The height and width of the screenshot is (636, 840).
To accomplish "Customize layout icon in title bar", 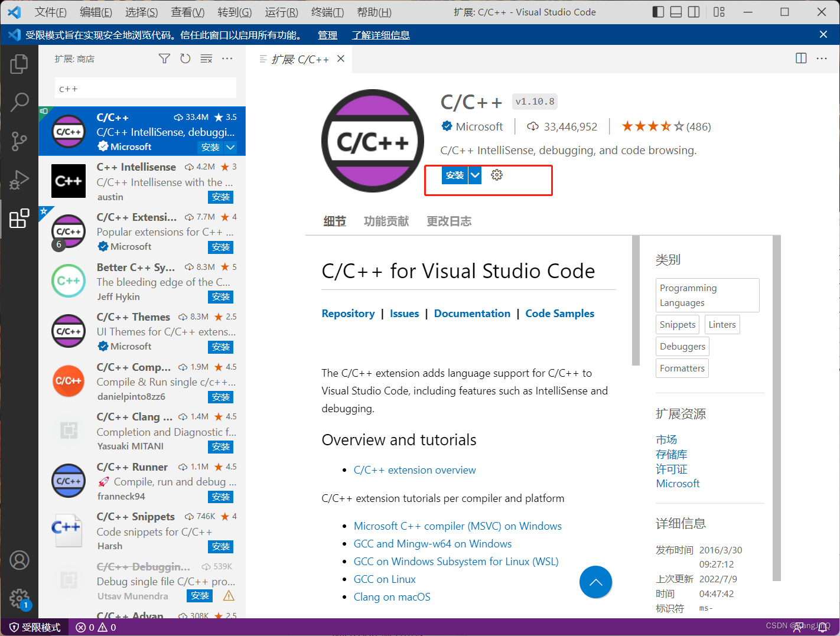I will (x=719, y=12).
